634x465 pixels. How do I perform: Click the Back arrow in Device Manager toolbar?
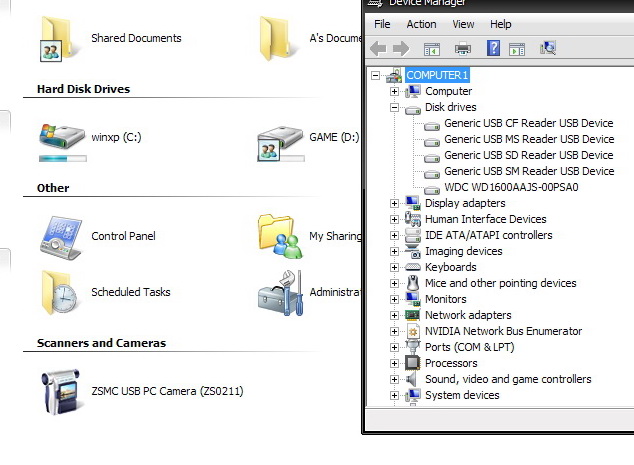coord(378,49)
